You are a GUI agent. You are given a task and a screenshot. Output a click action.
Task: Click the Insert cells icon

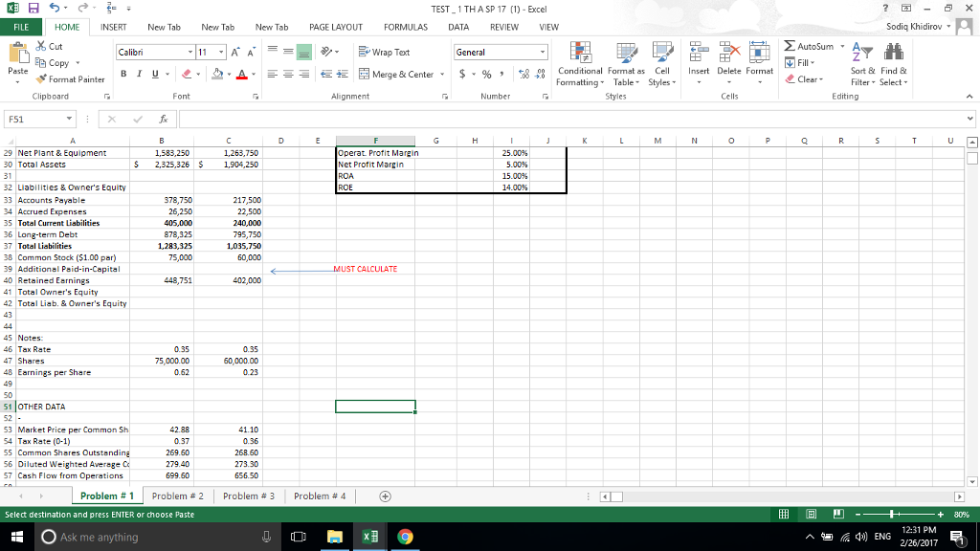pos(698,54)
